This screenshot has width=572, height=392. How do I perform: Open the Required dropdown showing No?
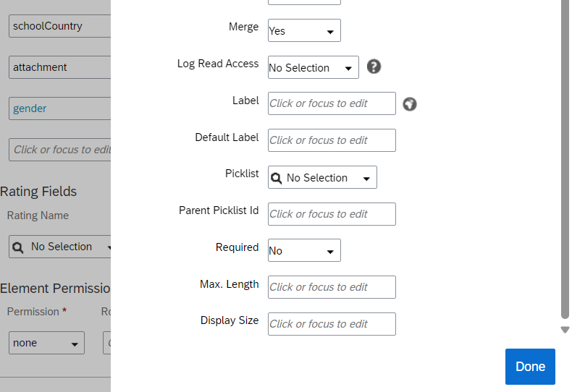[x=304, y=251]
